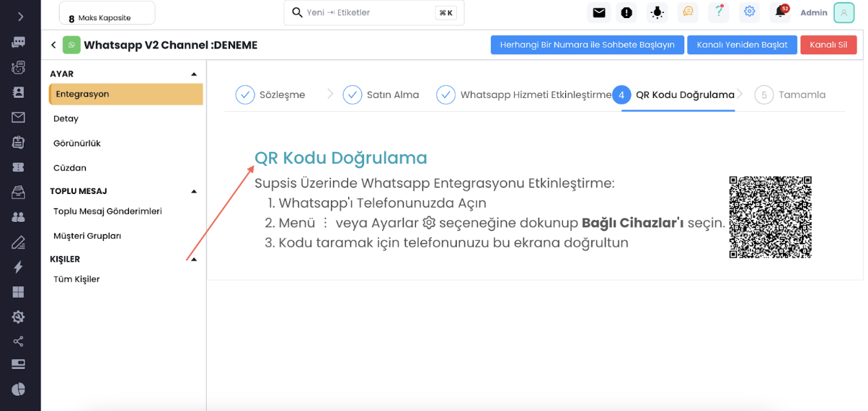The image size is (868, 411).
Task: Go to Whatsapp Hizmeti Etkinleştirme step
Action: point(524,94)
